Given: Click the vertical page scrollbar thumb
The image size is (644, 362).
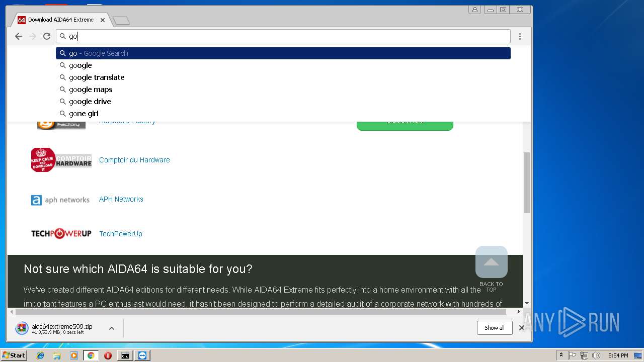Looking at the screenshot, I should point(527,183).
